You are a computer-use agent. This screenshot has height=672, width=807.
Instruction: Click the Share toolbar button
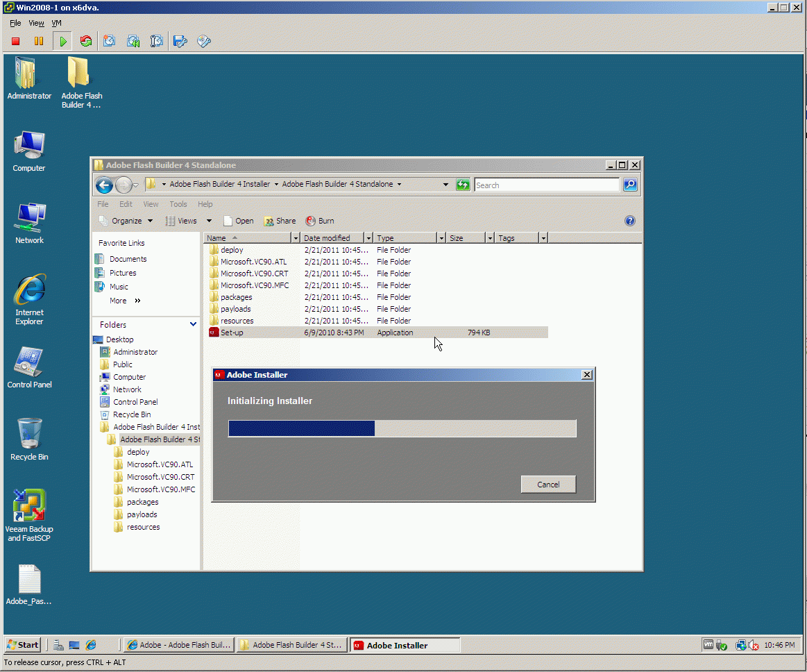pyautogui.click(x=280, y=221)
